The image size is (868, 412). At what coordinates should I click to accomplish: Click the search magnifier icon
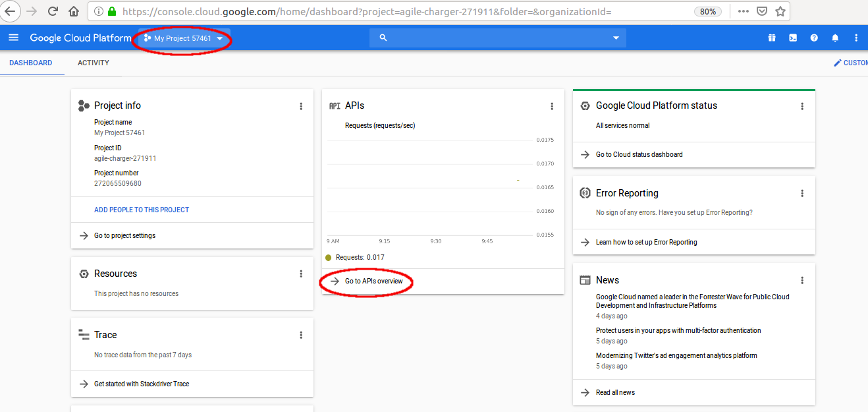[383, 38]
